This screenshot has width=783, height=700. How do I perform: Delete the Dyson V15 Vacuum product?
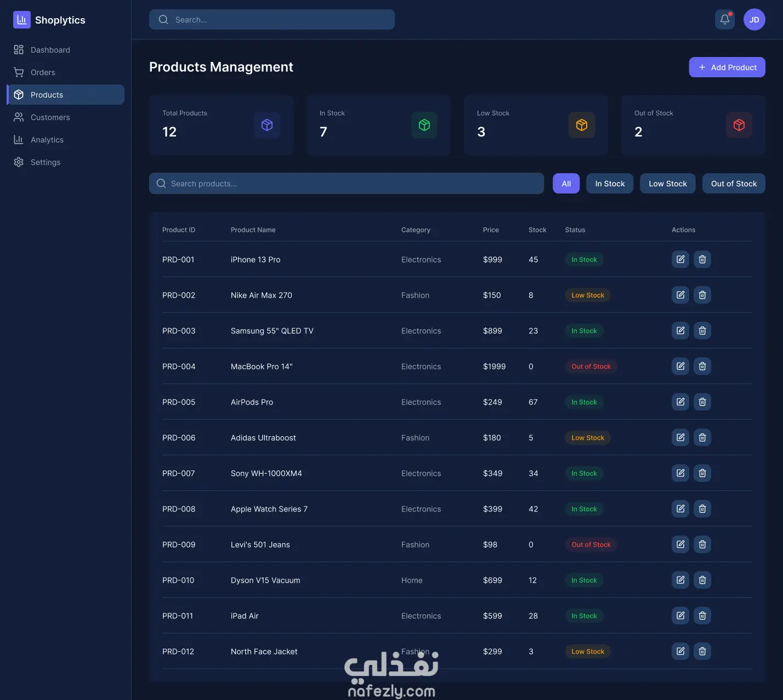702,580
